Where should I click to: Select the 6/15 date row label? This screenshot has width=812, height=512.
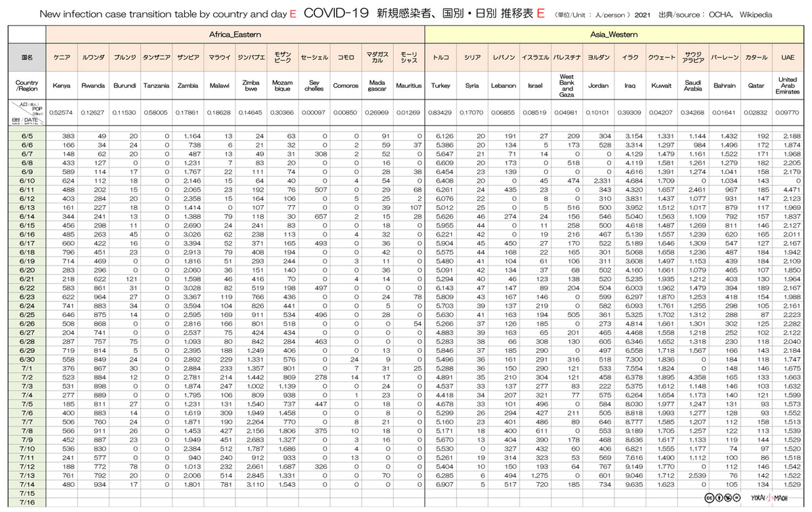(x=27, y=225)
